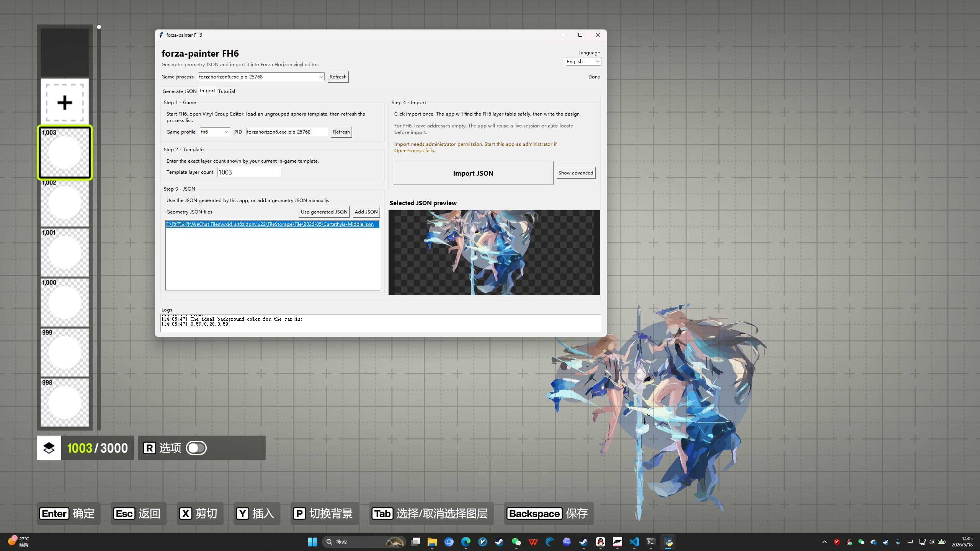Screen dimensions: 980x551
Task: Open File Explorer from the taskbar
Action: pos(432,542)
